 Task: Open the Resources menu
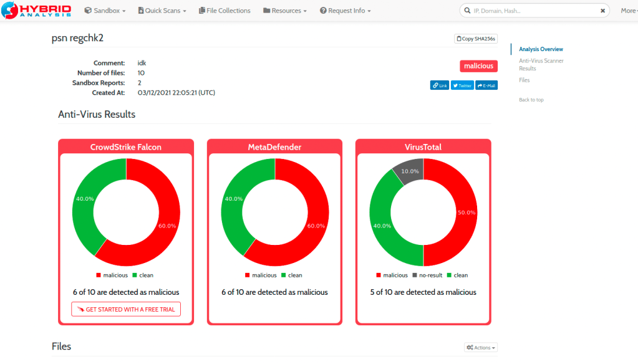coord(285,11)
